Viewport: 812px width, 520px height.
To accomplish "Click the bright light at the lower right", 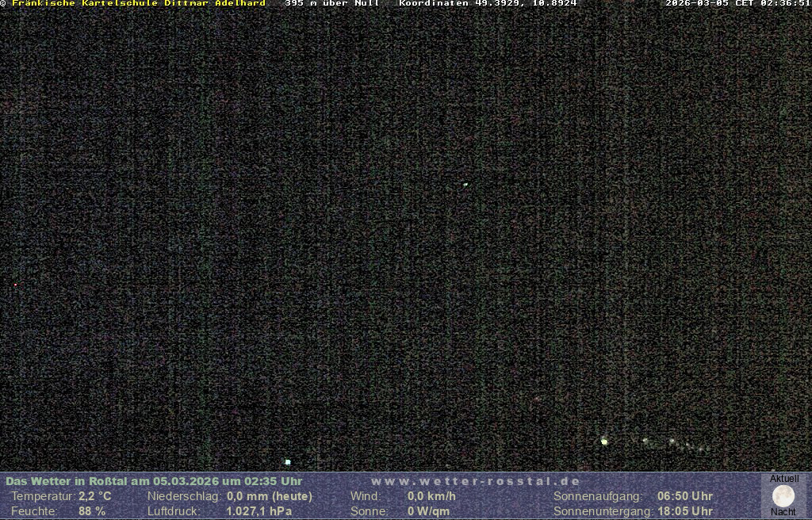I will coord(604,442).
